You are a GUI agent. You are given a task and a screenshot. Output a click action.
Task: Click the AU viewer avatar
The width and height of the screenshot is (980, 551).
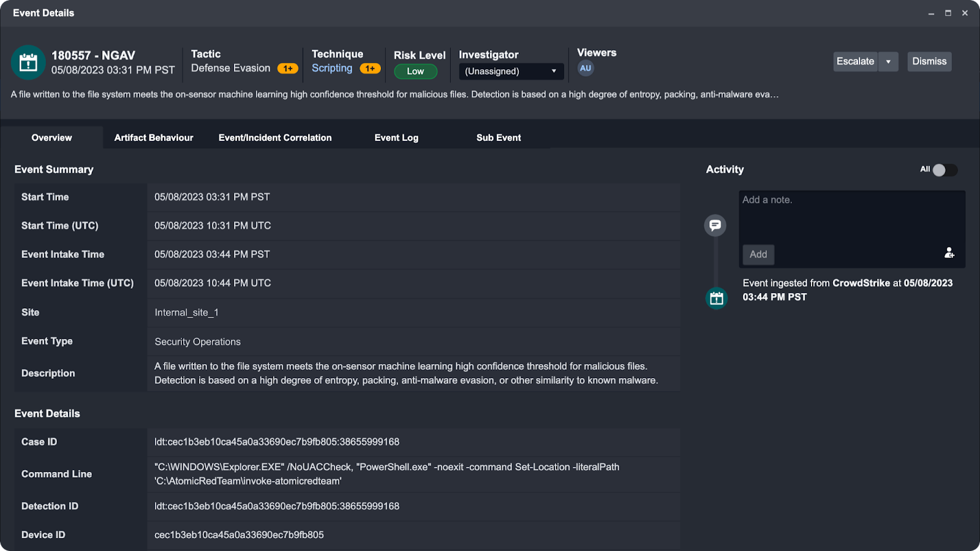[586, 69]
